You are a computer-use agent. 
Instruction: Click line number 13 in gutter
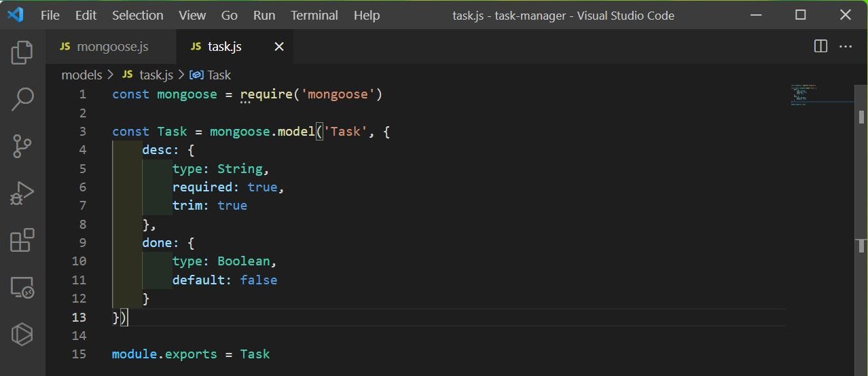pos(79,317)
